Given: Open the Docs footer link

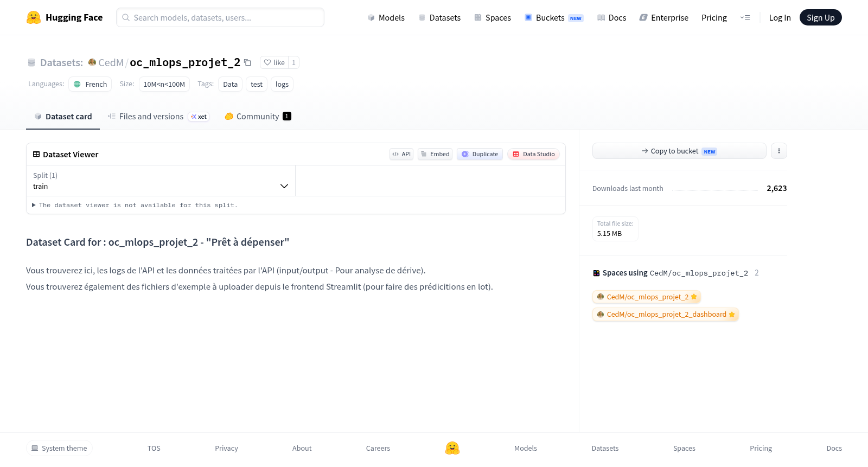Looking at the screenshot, I should tap(834, 448).
